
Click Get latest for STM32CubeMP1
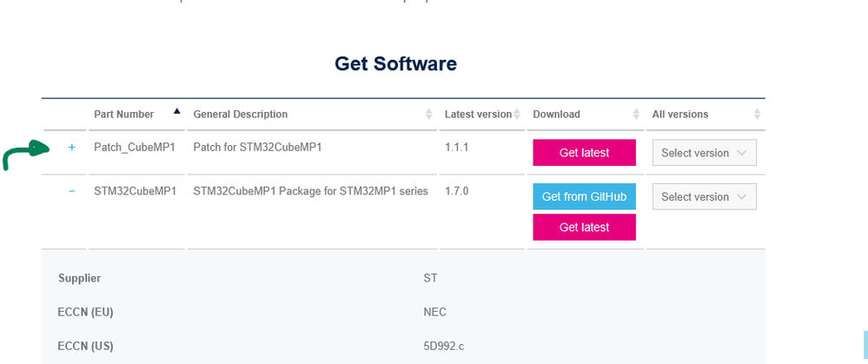click(584, 228)
